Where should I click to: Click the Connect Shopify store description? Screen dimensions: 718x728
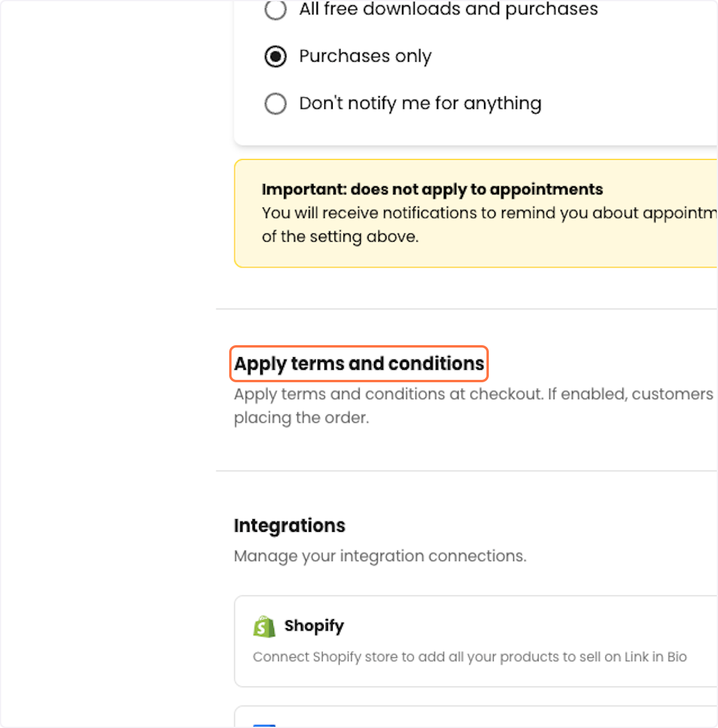coord(470,657)
